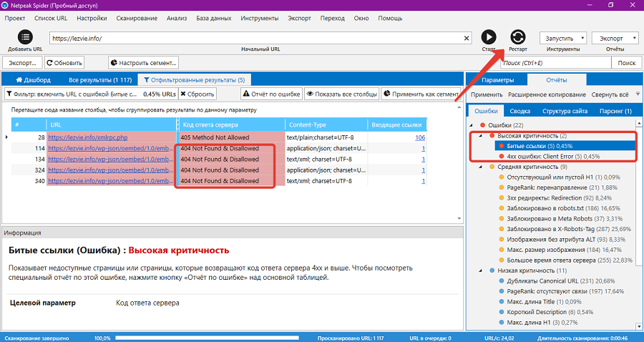The height and width of the screenshot is (342, 644).
Task: Open the Помощь menu
Action: [390, 18]
